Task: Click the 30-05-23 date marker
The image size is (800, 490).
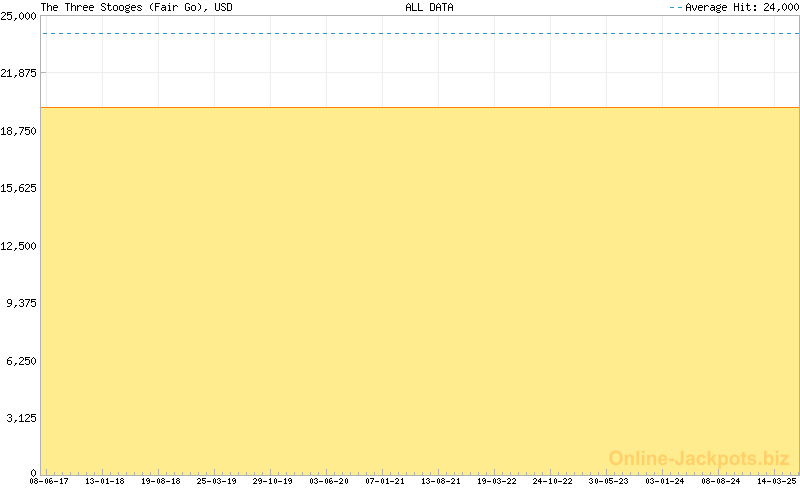Action: coord(609,481)
